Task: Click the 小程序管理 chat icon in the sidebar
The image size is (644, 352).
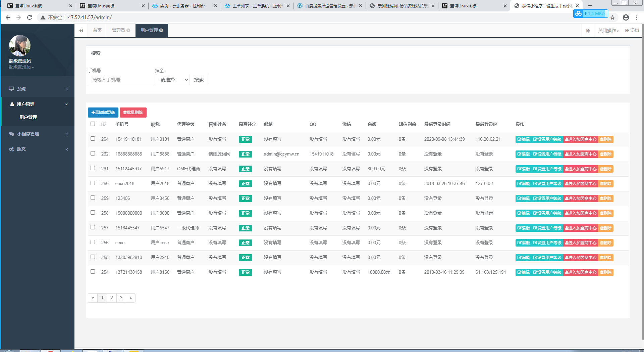Action: click(x=11, y=134)
